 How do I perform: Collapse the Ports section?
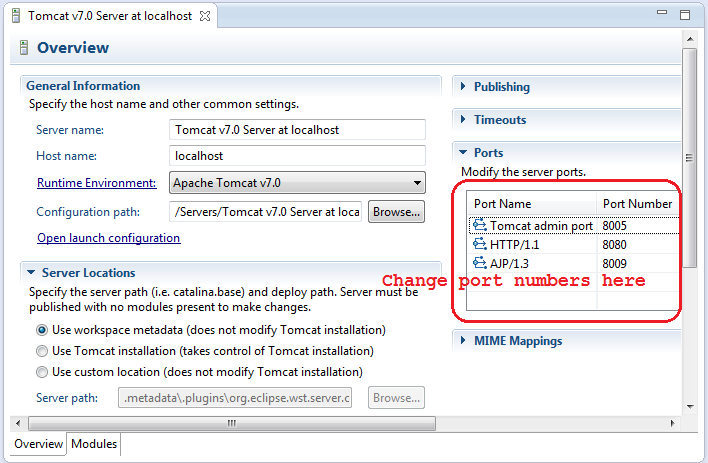point(463,153)
